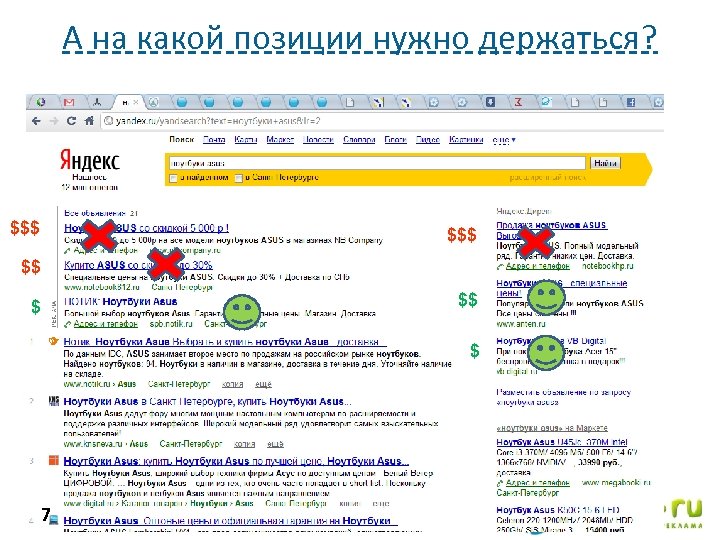The height and width of the screenshot is (540, 720).
Task: Toggle the в найденном checkbox
Action: click(173, 178)
